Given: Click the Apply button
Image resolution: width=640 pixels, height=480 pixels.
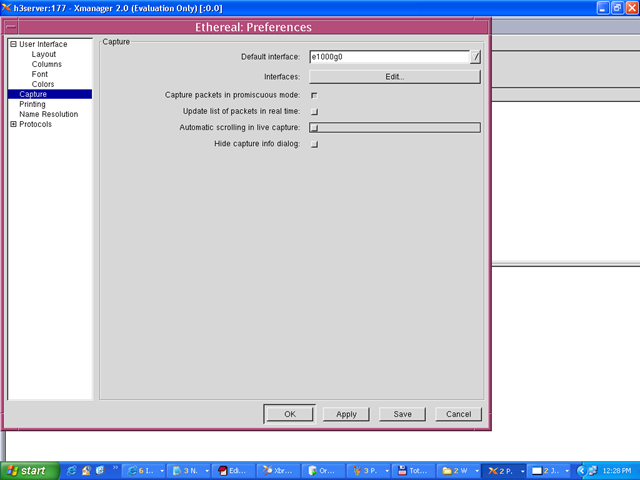Looking at the screenshot, I should pos(346,414).
